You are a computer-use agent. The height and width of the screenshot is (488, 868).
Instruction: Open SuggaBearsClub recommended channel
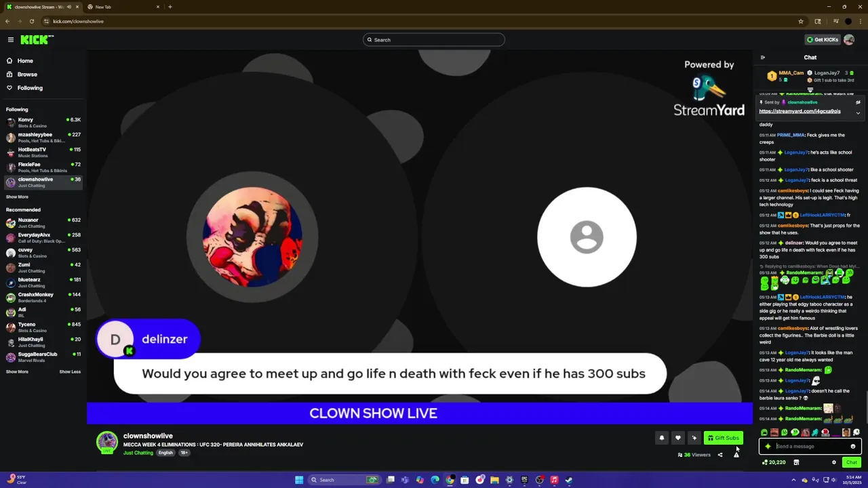coord(43,357)
